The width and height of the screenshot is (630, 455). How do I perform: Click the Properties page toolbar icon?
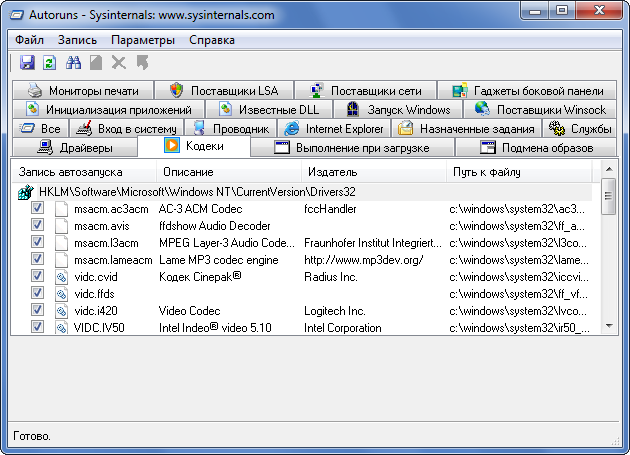pos(96,63)
